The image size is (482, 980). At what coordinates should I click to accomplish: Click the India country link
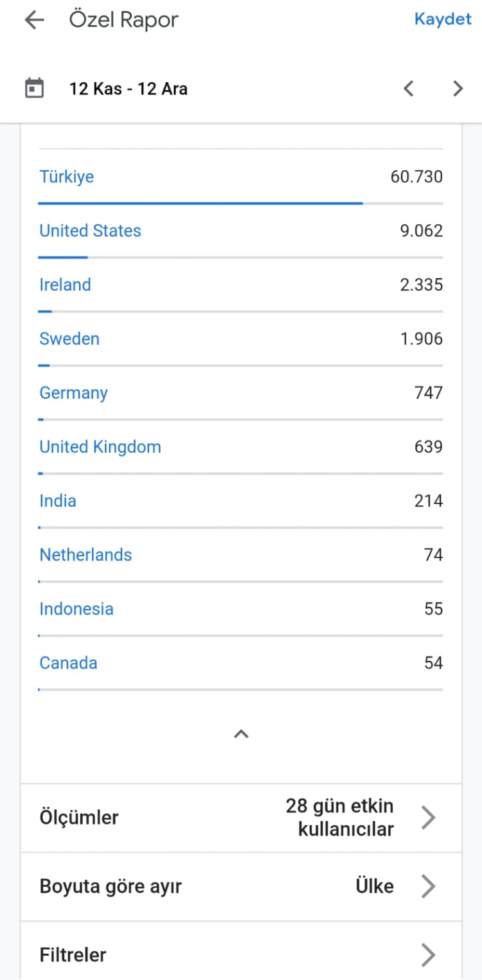58,500
